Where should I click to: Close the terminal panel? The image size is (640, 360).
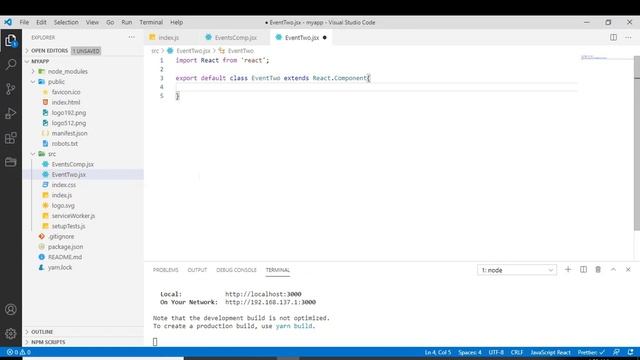tap(628, 269)
